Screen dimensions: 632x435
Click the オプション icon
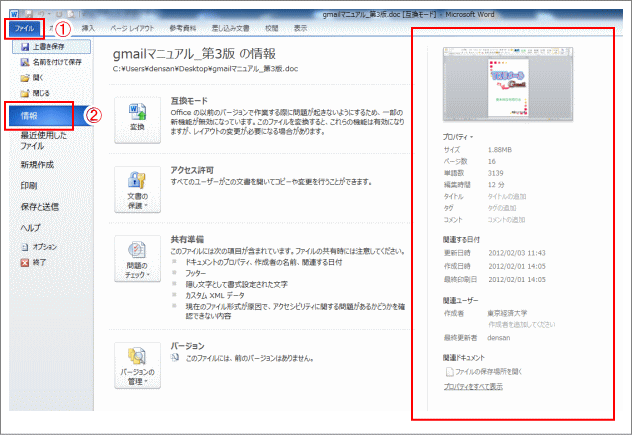25,247
